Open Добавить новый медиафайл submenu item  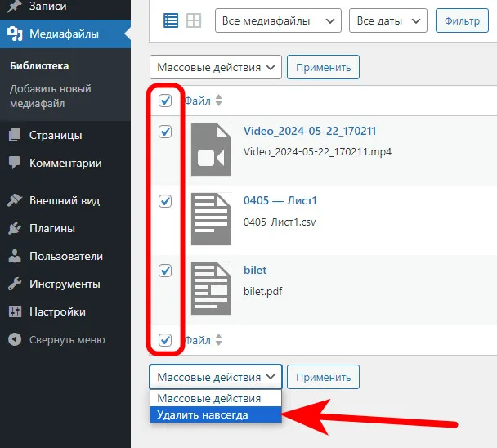coord(51,96)
